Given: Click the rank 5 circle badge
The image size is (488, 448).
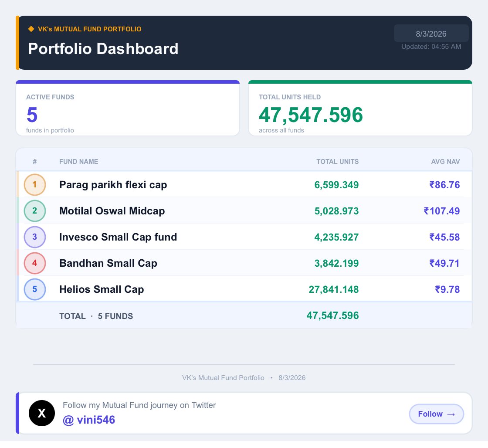Looking at the screenshot, I should pyautogui.click(x=35, y=289).
